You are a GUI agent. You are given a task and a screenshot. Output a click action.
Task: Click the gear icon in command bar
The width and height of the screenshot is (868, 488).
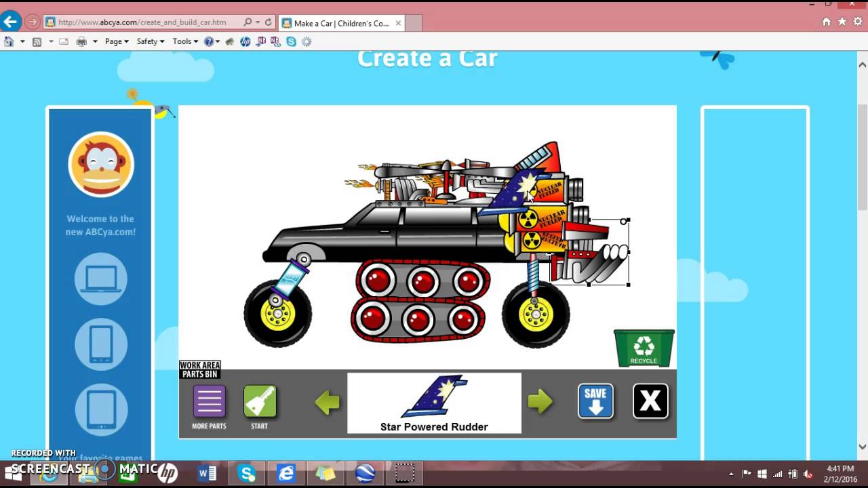click(x=307, y=41)
